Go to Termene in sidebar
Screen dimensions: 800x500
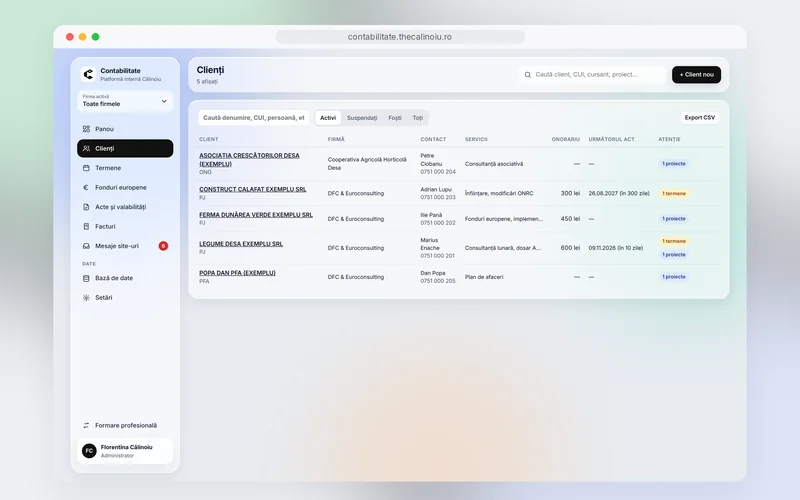(125, 168)
